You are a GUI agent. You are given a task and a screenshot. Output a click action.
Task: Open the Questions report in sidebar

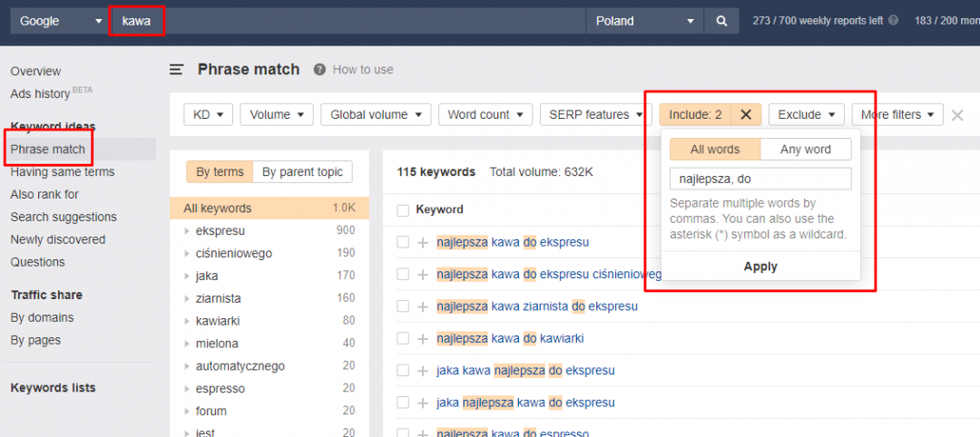click(37, 262)
